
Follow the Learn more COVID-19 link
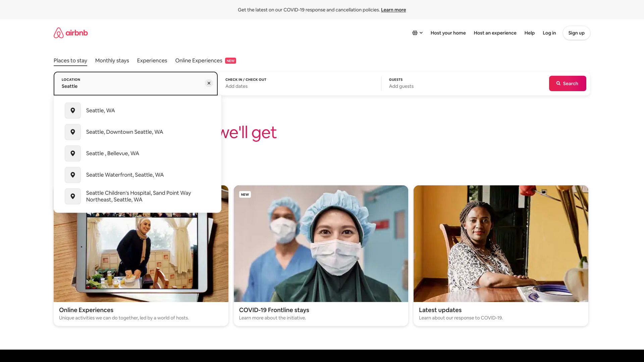coord(393,10)
